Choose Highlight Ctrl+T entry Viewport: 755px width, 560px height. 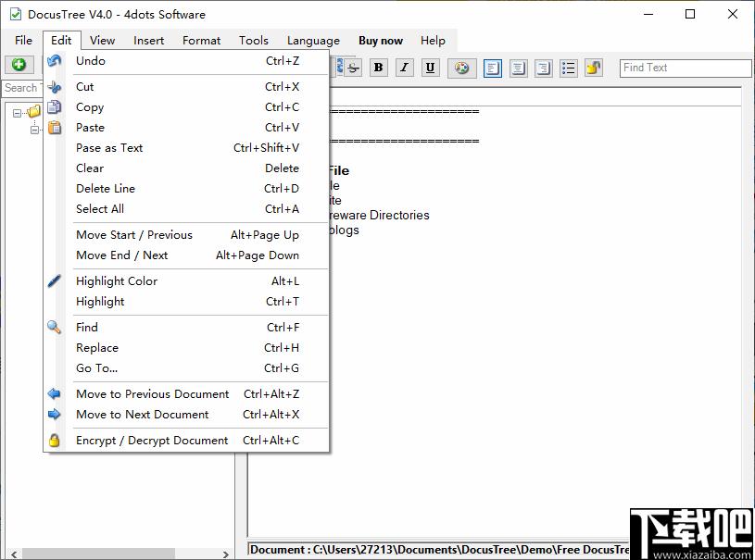186,301
